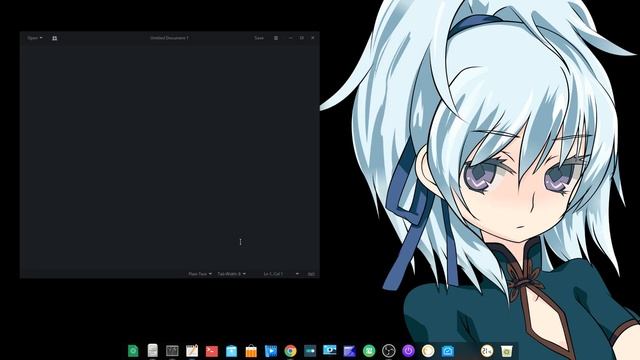The width and height of the screenshot is (640, 360).
Task: Launch the red terminal dock icon
Action: coord(211,351)
